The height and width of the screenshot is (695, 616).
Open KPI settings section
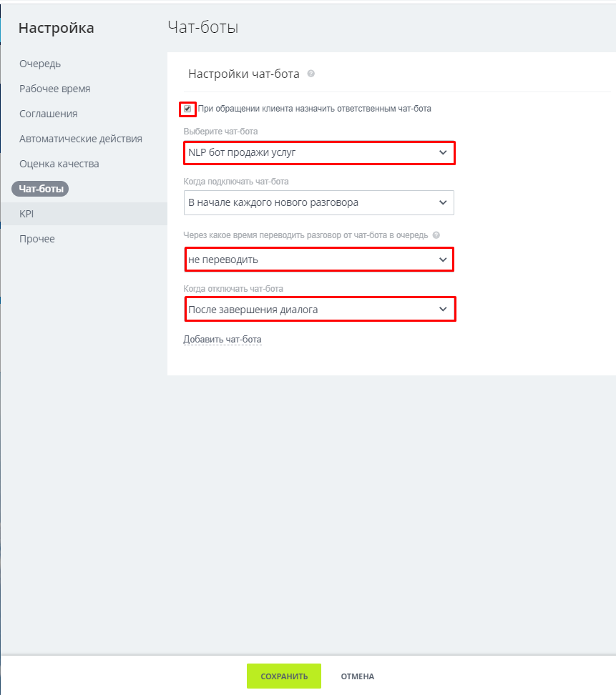[26, 214]
